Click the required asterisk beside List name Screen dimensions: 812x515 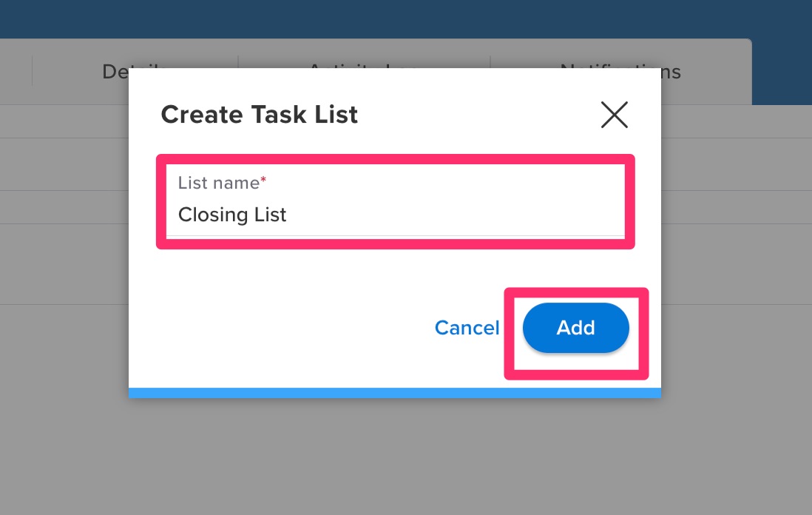pyautogui.click(x=263, y=178)
